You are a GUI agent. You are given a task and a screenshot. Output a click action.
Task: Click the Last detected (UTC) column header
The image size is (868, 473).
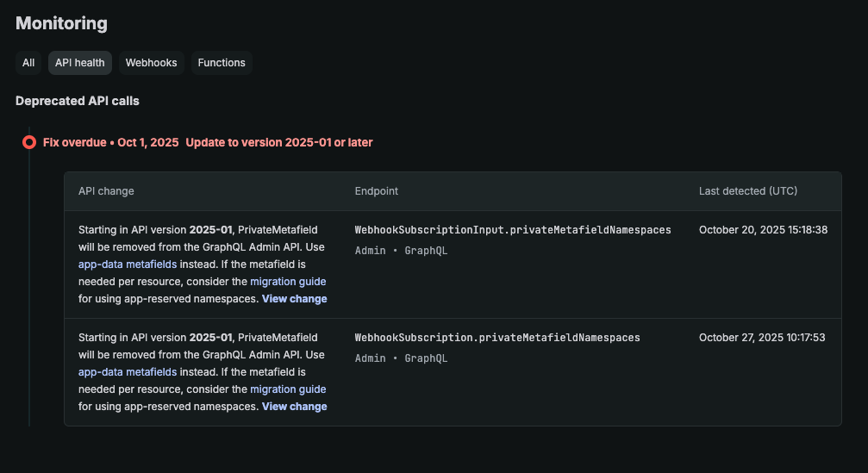pyautogui.click(x=747, y=191)
